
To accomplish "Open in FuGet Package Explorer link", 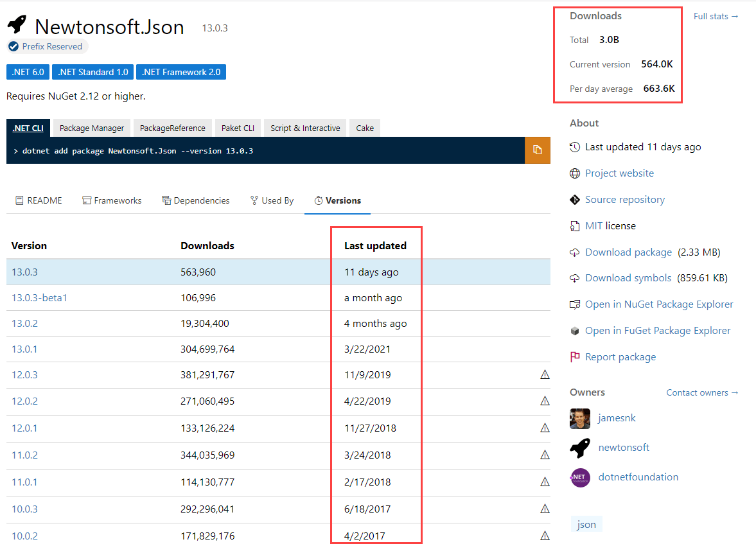I will click(x=658, y=331).
